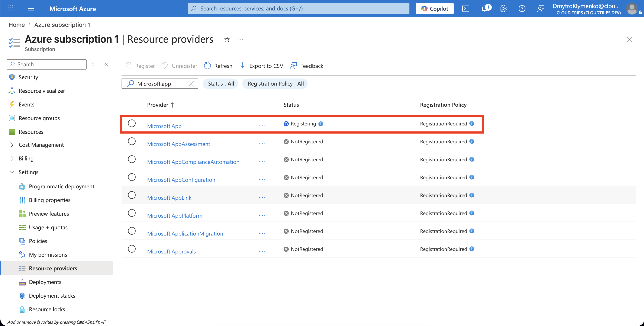This screenshot has height=326, width=644.
Task: Favorite this page with the star icon
Action: pos(227,39)
